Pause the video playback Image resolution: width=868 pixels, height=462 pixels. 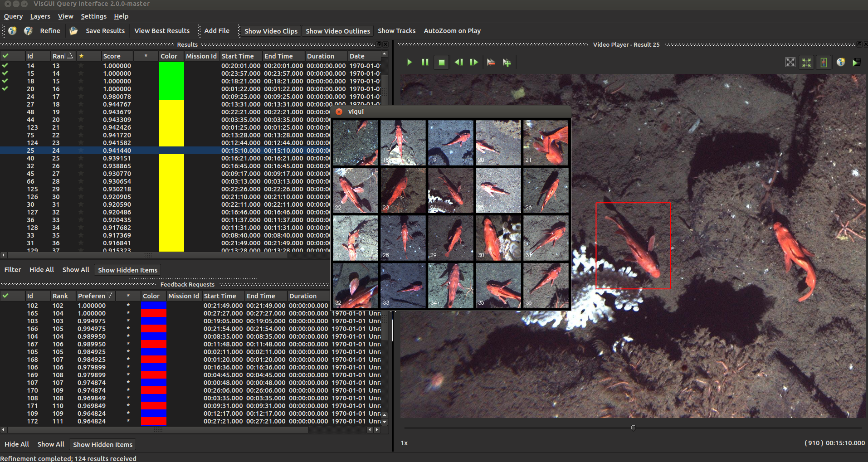click(425, 62)
